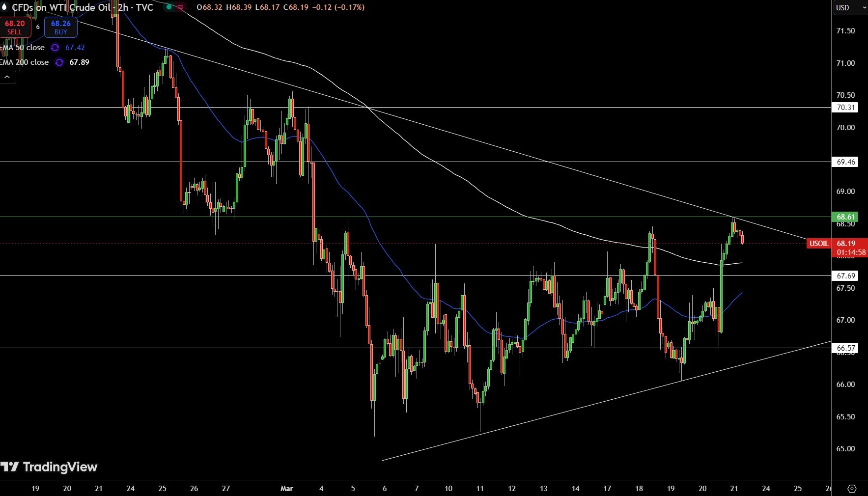
Task: Click the 71.00 price scale value
Action: point(845,63)
